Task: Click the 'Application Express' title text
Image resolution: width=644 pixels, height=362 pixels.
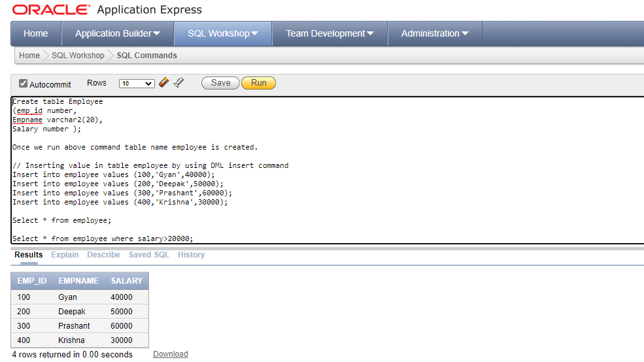Action: [150, 10]
